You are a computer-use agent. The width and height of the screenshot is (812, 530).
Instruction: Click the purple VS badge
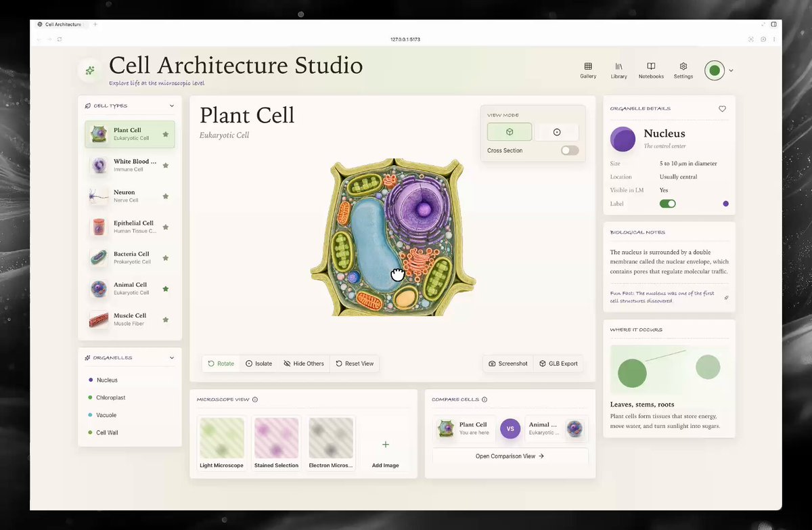point(510,428)
